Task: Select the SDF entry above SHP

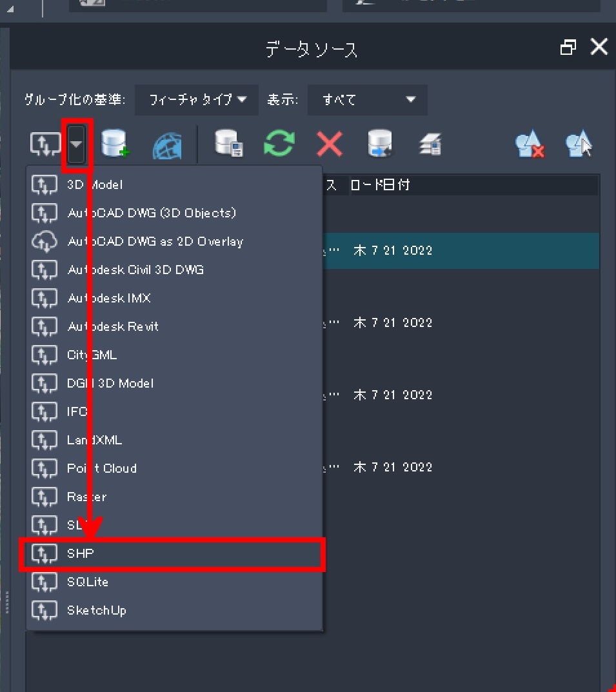Action: pyautogui.click(x=175, y=525)
